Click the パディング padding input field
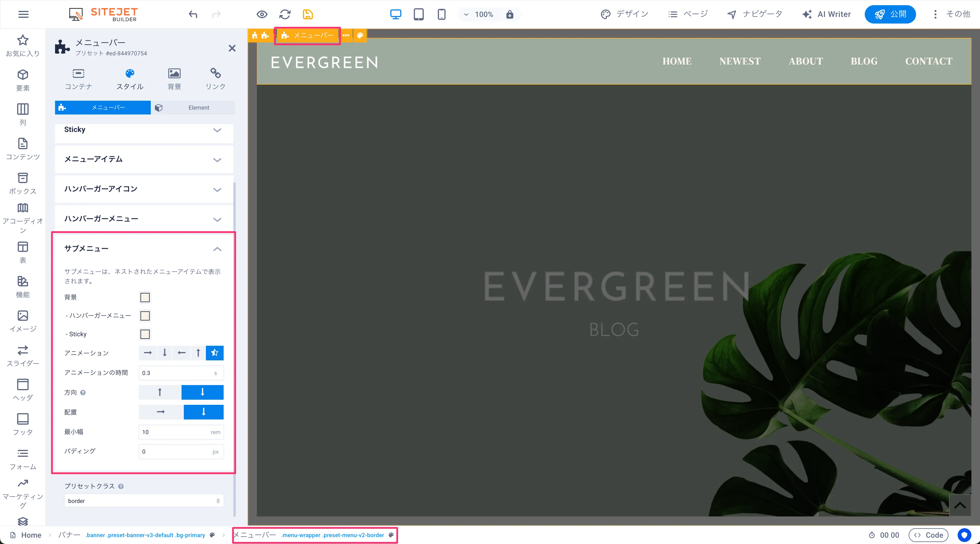 pos(181,452)
